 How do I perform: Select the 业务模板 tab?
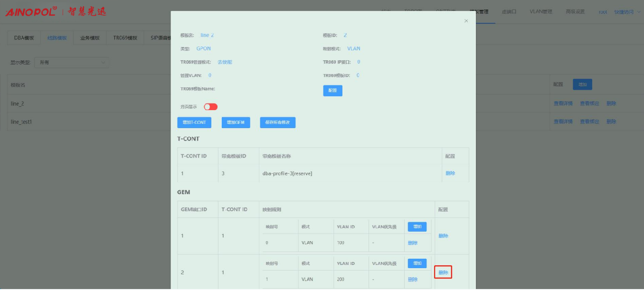point(90,38)
